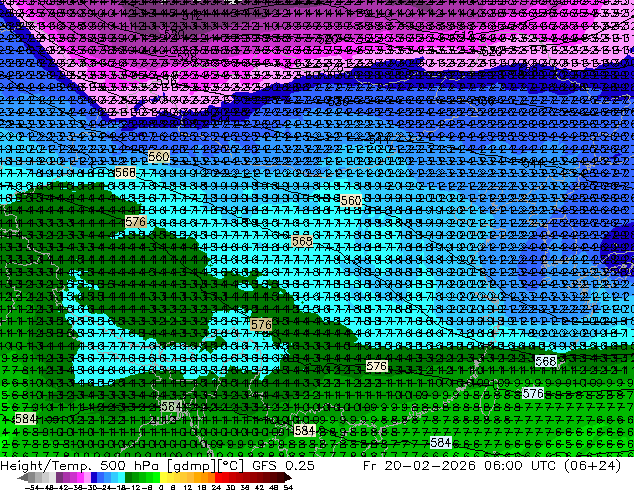Click the 568 contour label below the central 560
This screenshot has height=490, width=634.
(x=302, y=241)
